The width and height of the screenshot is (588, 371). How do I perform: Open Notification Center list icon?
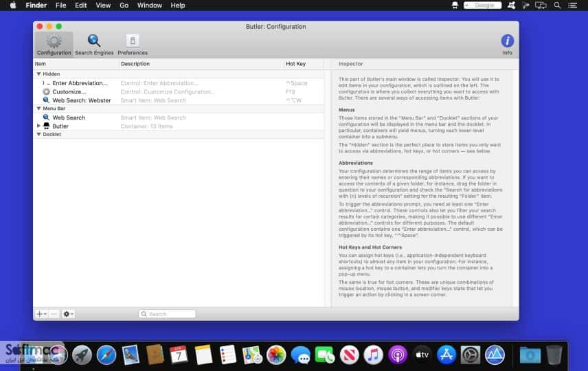(572, 5)
